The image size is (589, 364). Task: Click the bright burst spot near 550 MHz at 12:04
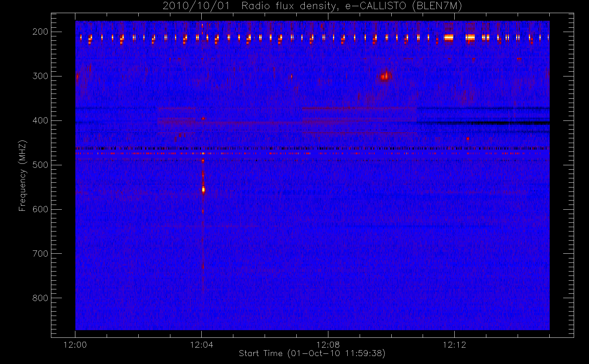pos(203,189)
